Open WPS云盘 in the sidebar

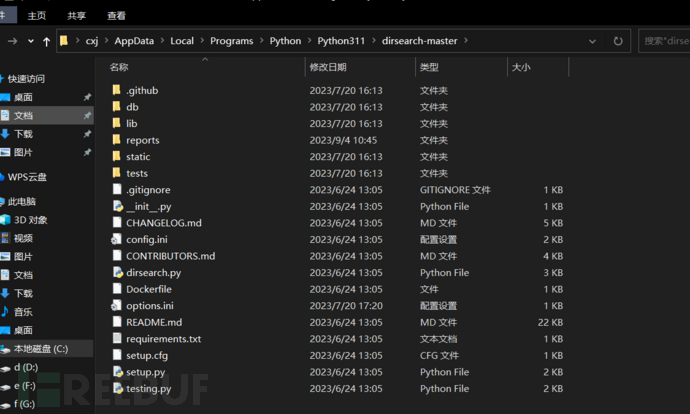click(27, 177)
